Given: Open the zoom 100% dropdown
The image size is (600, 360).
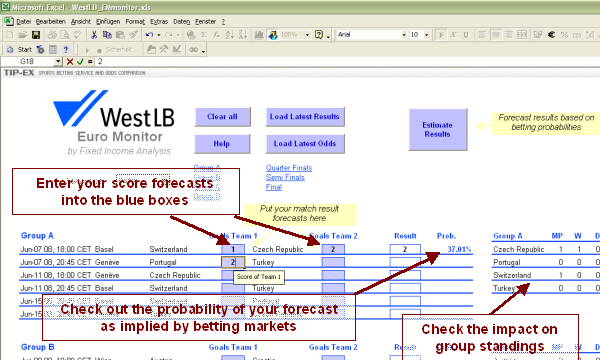Looking at the screenshot, I should pyautogui.click(x=307, y=35).
